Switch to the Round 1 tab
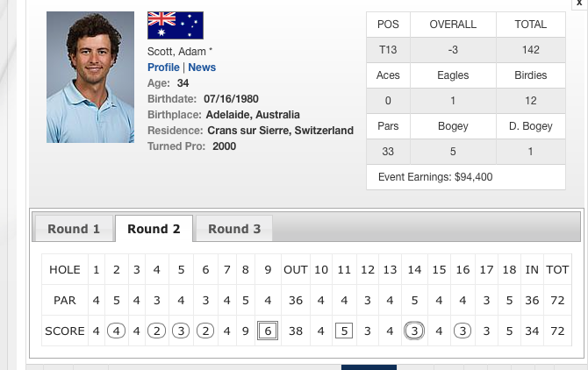This screenshot has width=588, height=370. pos(74,229)
